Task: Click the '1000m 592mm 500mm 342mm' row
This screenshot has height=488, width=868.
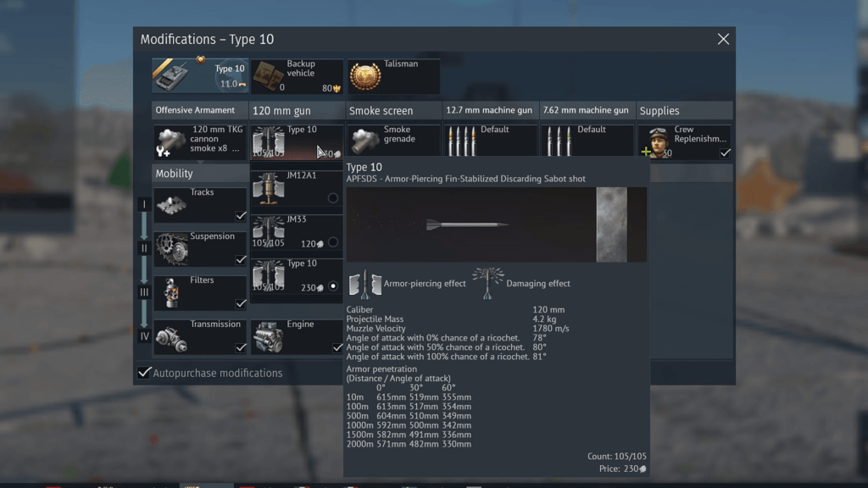Action: 409,425
